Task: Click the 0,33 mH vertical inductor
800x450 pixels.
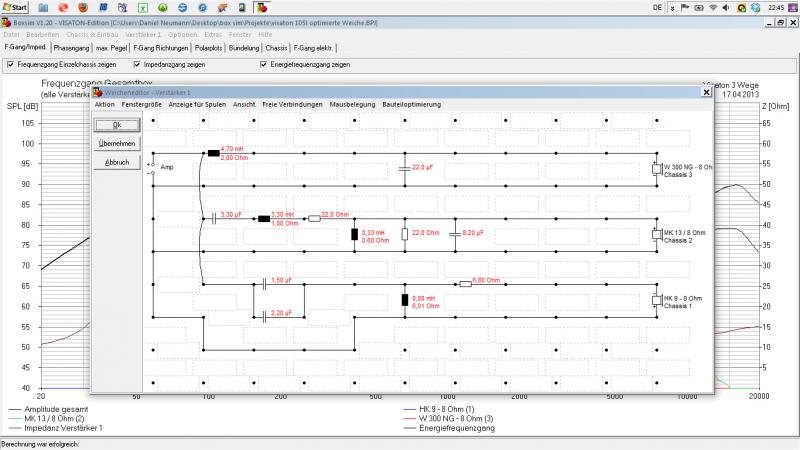Action: (354, 235)
